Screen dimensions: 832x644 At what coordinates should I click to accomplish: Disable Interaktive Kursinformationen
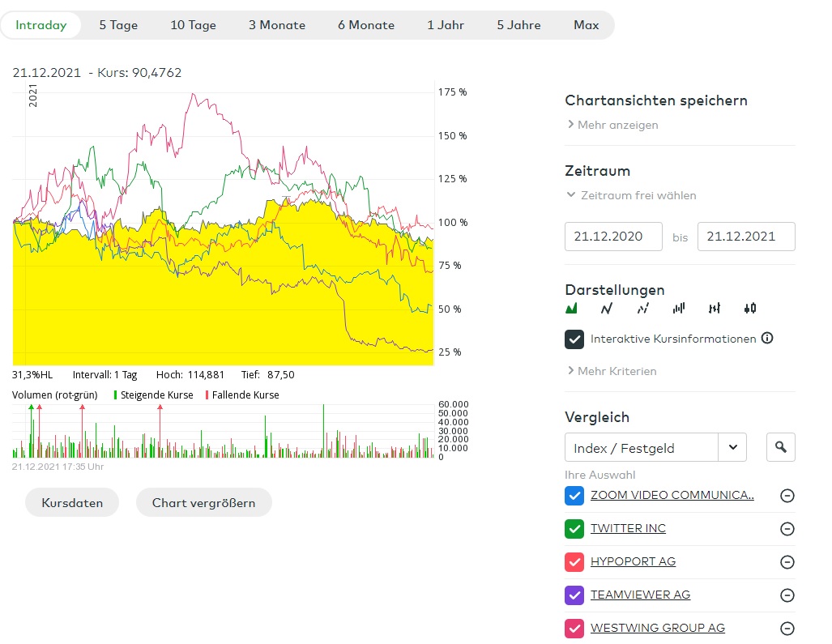[574, 339]
